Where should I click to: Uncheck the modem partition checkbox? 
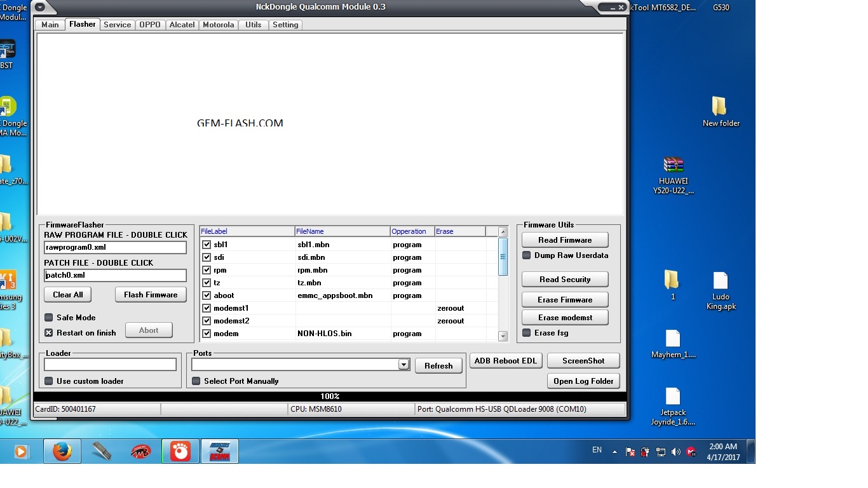tap(207, 334)
